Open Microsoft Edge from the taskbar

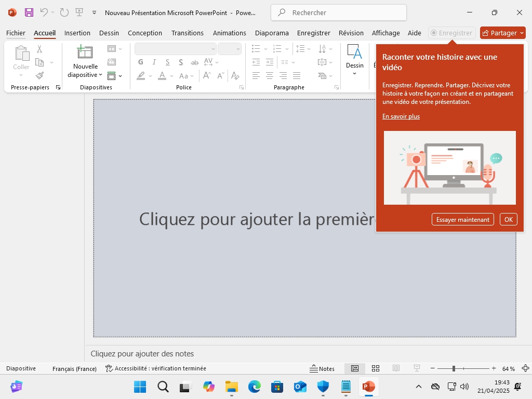pos(254,387)
